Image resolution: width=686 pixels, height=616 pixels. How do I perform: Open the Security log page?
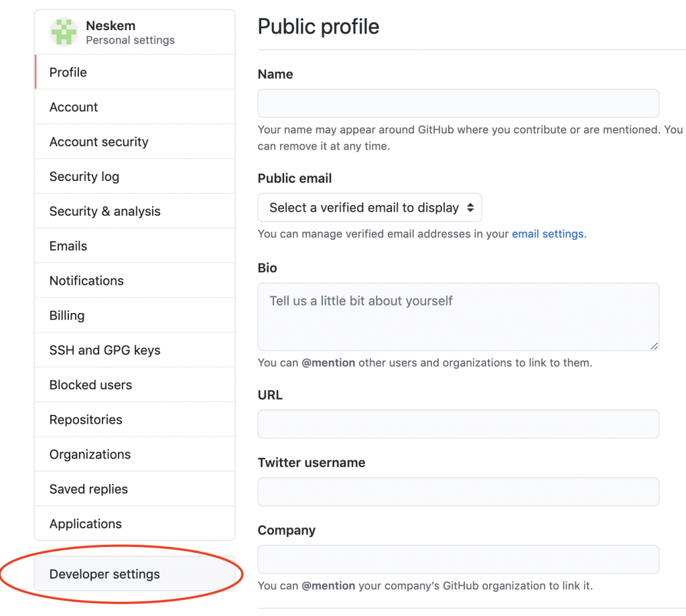[84, 177]
